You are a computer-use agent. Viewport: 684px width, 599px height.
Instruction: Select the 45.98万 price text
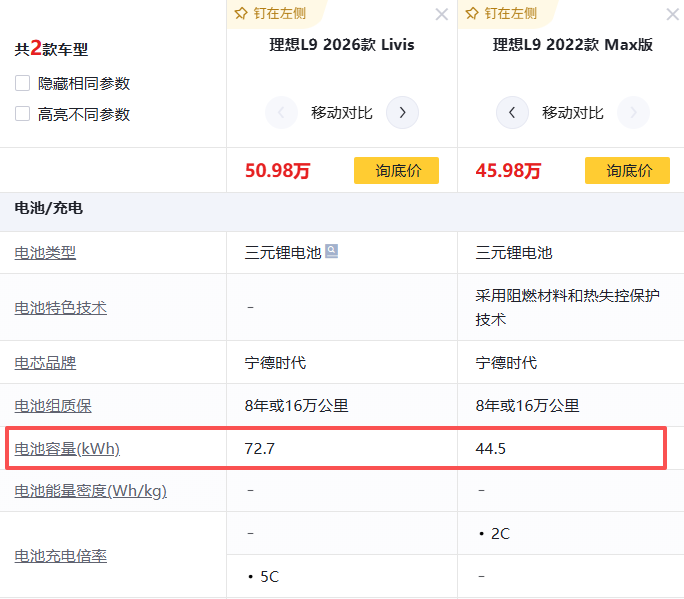point(508,171)
